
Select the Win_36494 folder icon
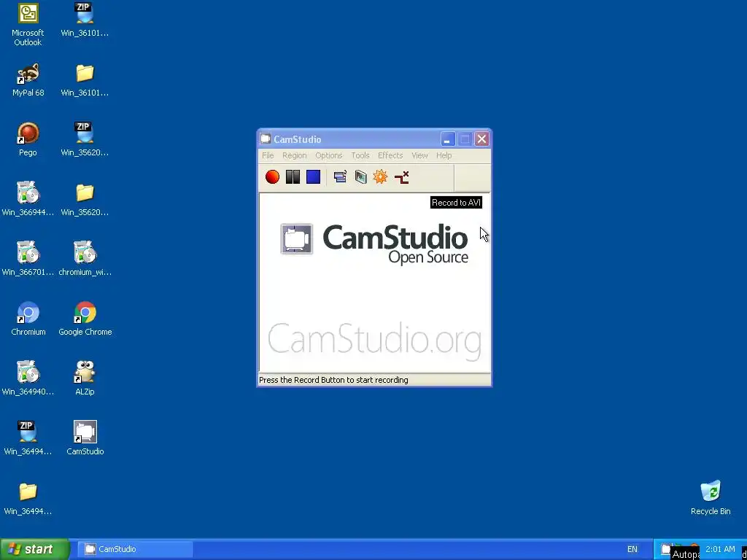click(x=28, y=499)
